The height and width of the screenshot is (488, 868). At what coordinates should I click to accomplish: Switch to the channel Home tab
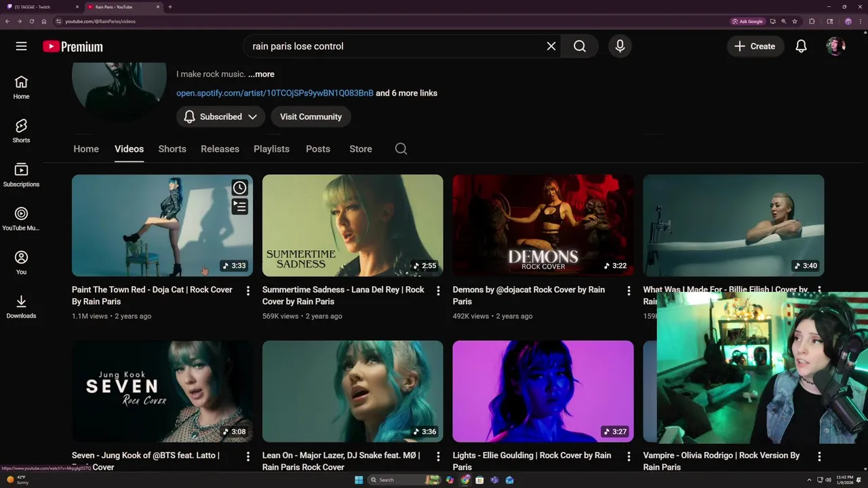(x=86, y=148)
